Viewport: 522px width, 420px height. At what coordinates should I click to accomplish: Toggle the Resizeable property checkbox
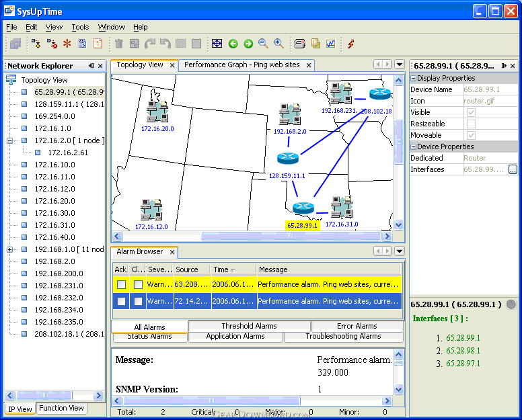click(471, 124)
